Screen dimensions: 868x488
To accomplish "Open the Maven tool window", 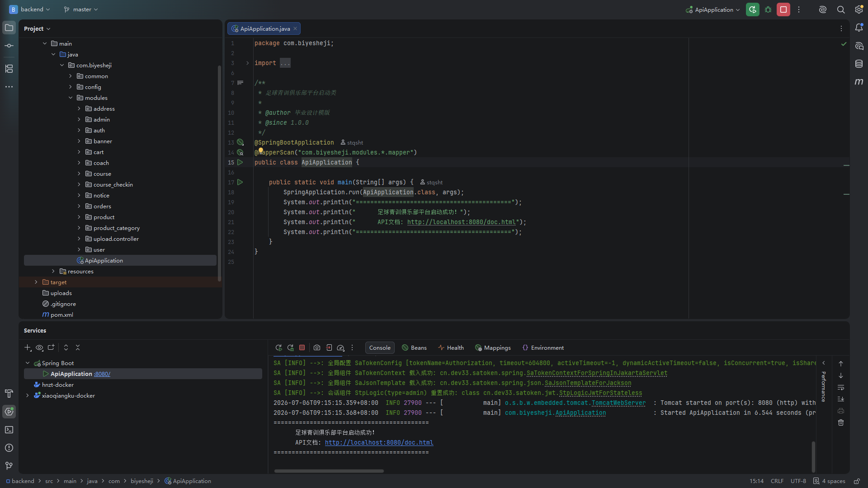I will coord(859,82).
